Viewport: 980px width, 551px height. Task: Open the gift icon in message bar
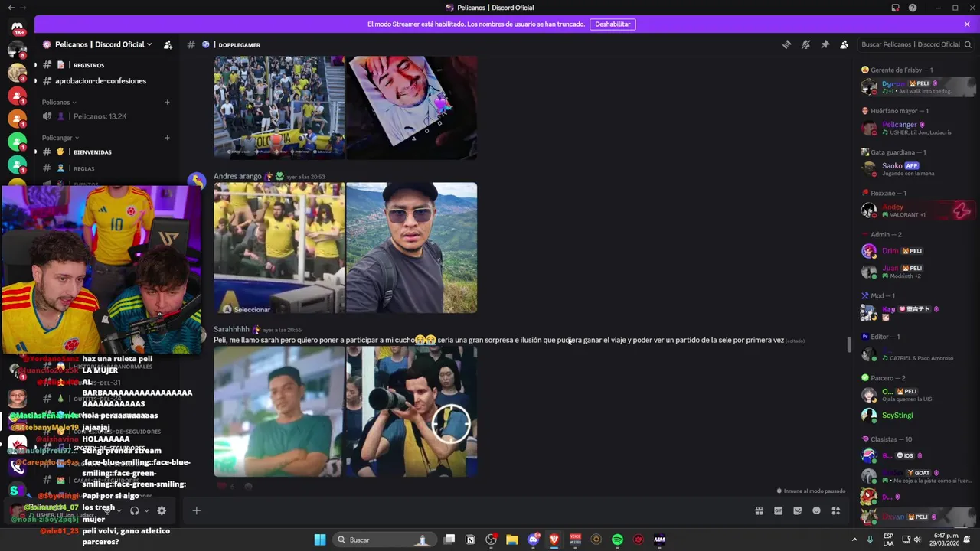click(x=759, y=510)
